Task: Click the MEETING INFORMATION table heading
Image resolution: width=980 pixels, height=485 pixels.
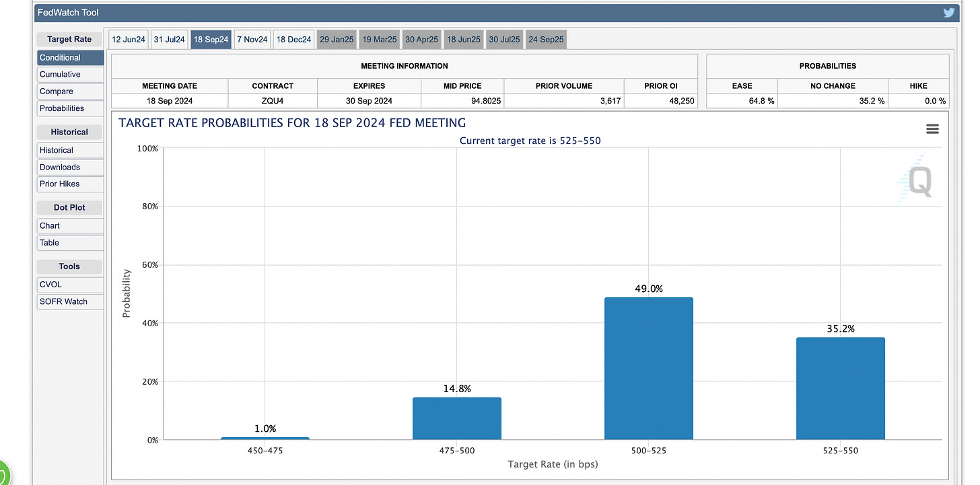Action: tap(405, 66)
